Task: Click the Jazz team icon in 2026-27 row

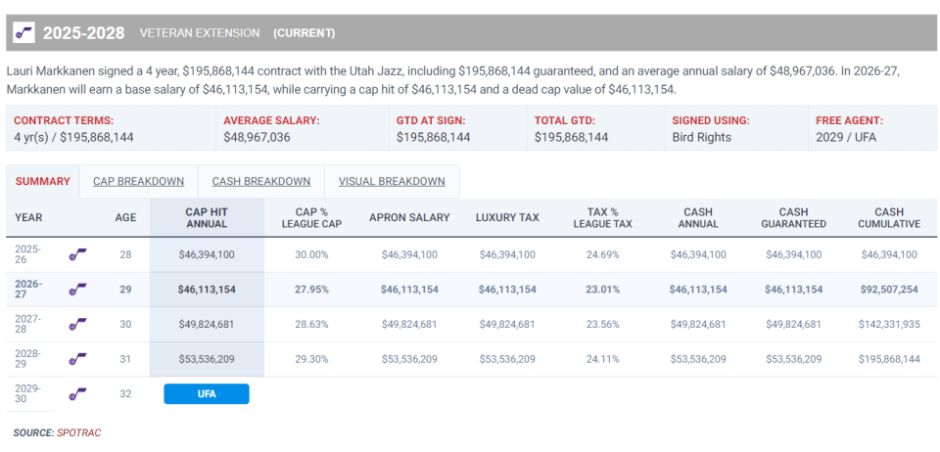Action: coord(77,290)
